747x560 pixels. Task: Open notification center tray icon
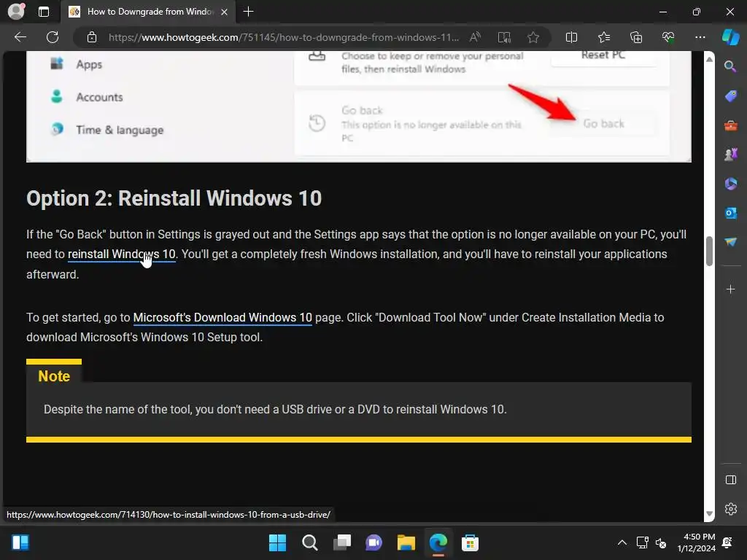[x=728, y=542]
